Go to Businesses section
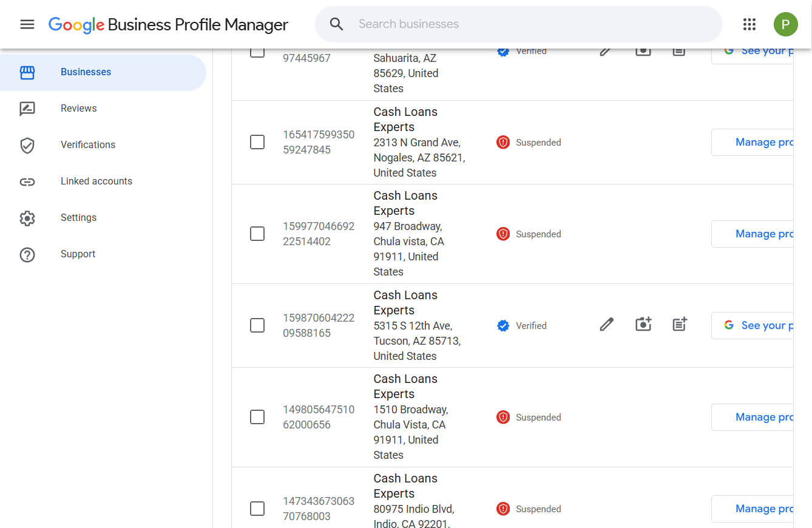 [x=103, y=72]
